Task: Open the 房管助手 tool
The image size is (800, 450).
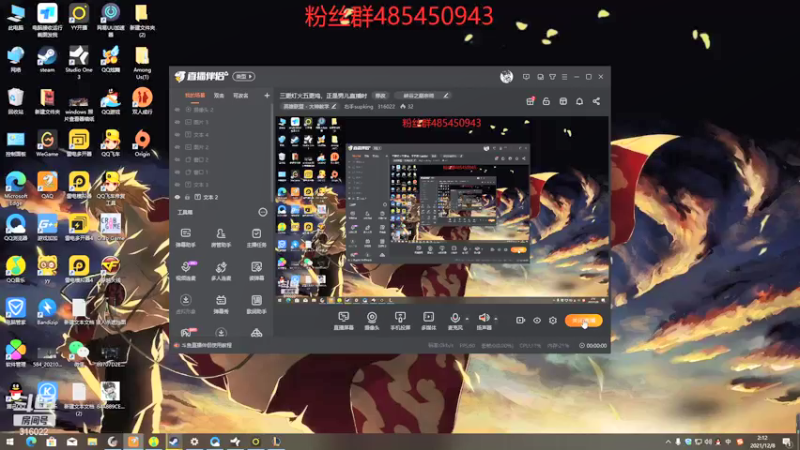Action: point(221,237)
